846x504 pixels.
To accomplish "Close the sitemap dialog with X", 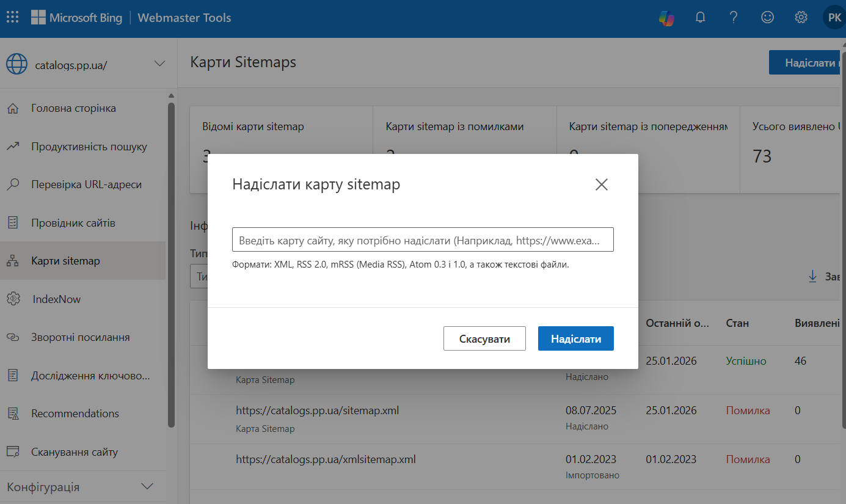I will [x=602, y=184].
